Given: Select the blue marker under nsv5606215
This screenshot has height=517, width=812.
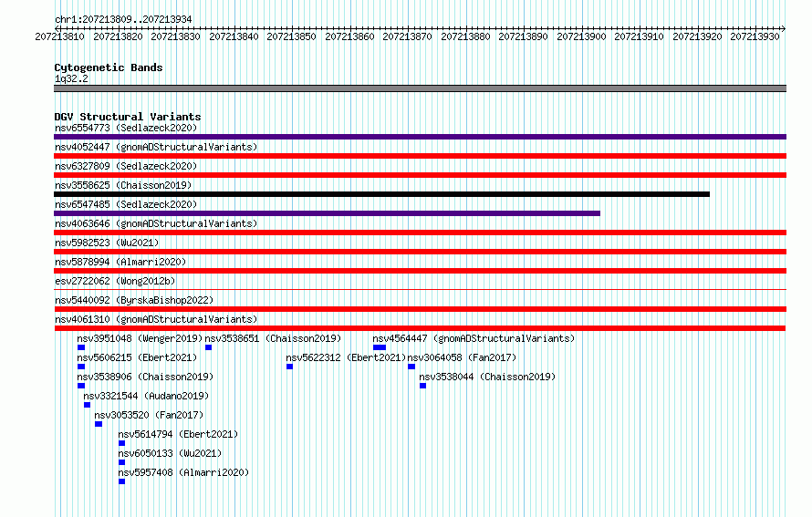Looking at the screenshot, I should 81,367.
